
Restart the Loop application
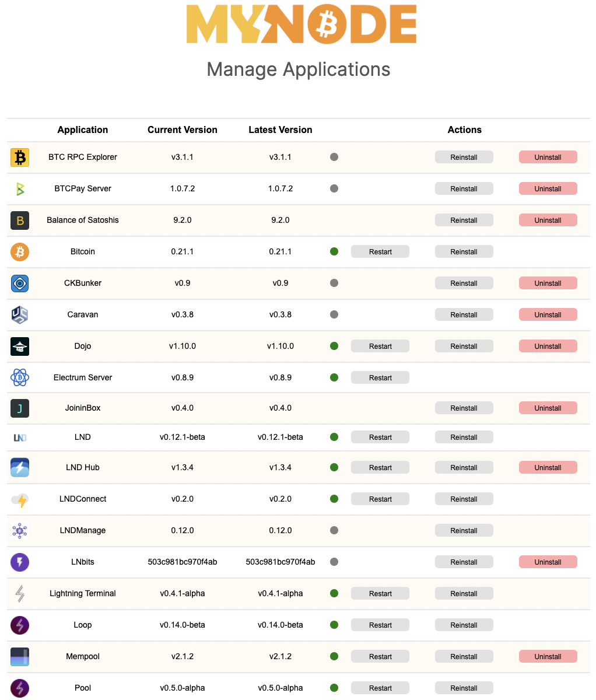380,625
